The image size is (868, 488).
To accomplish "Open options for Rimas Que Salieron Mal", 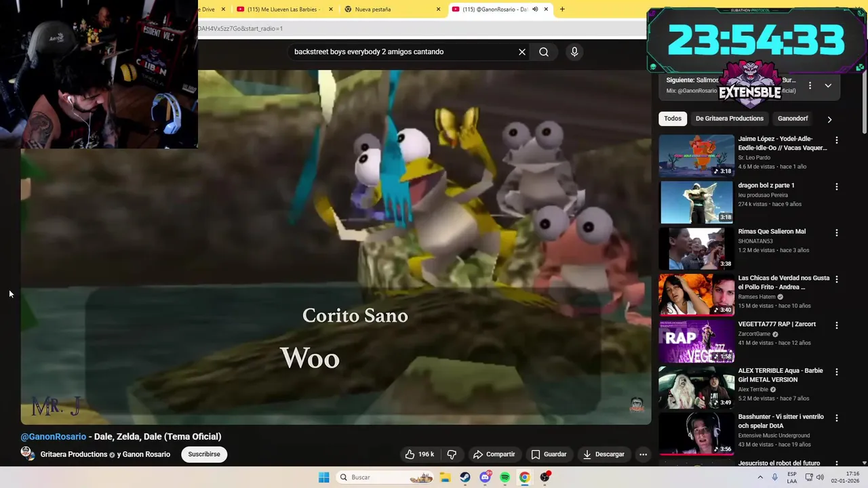I will [x=836, y=232].
